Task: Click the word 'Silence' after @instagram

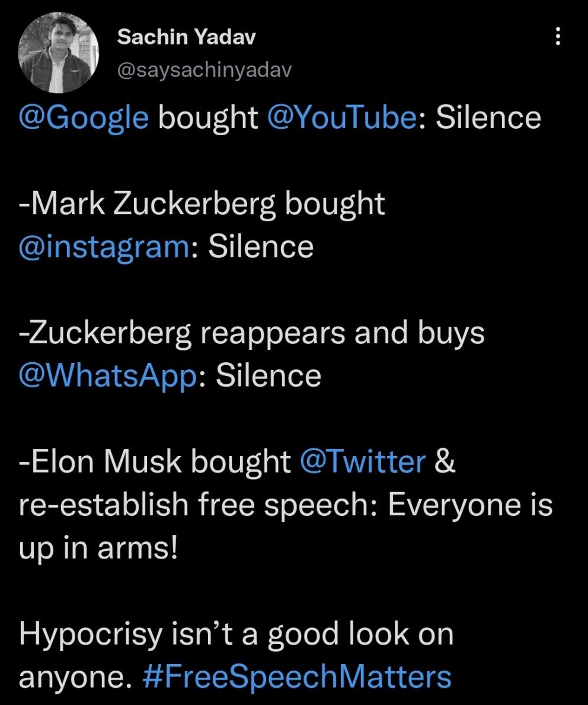Action: (x=261, y=247)
